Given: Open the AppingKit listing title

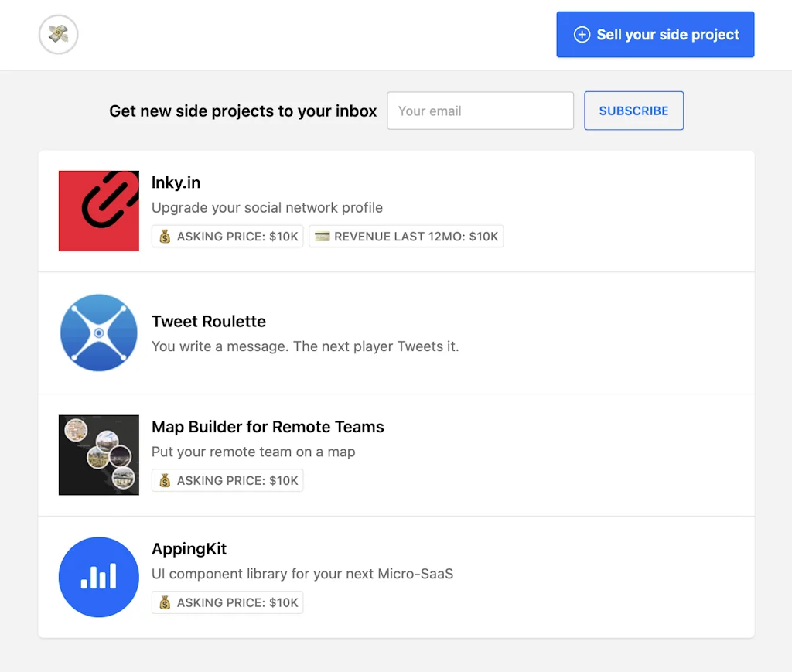Looking at the screenshot, I should pyautogui.click(x=189, y=549).
